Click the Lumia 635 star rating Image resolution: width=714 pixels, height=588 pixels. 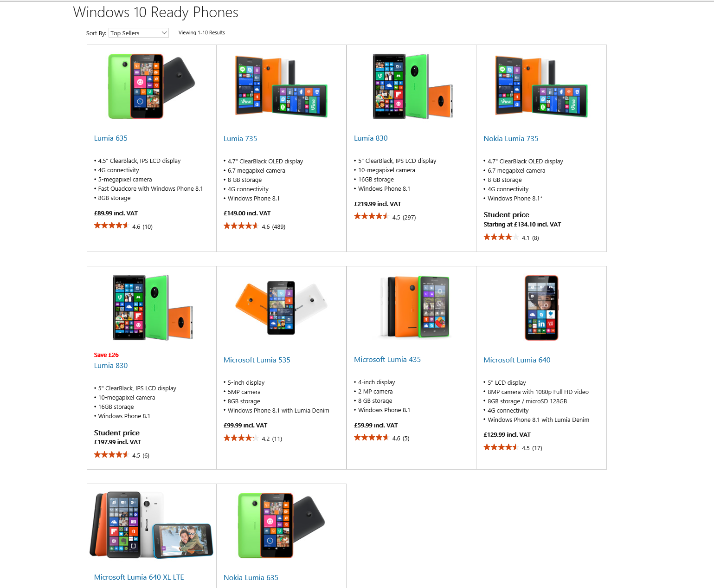tap(111, 226)
